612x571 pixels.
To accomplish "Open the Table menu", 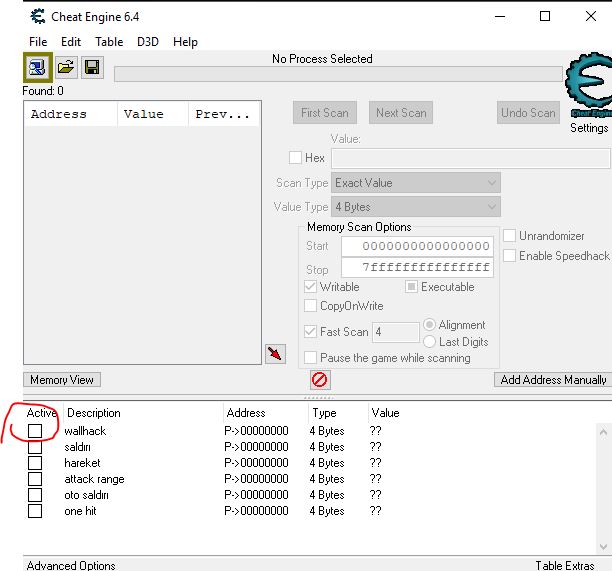I will [x=109, y=42].
